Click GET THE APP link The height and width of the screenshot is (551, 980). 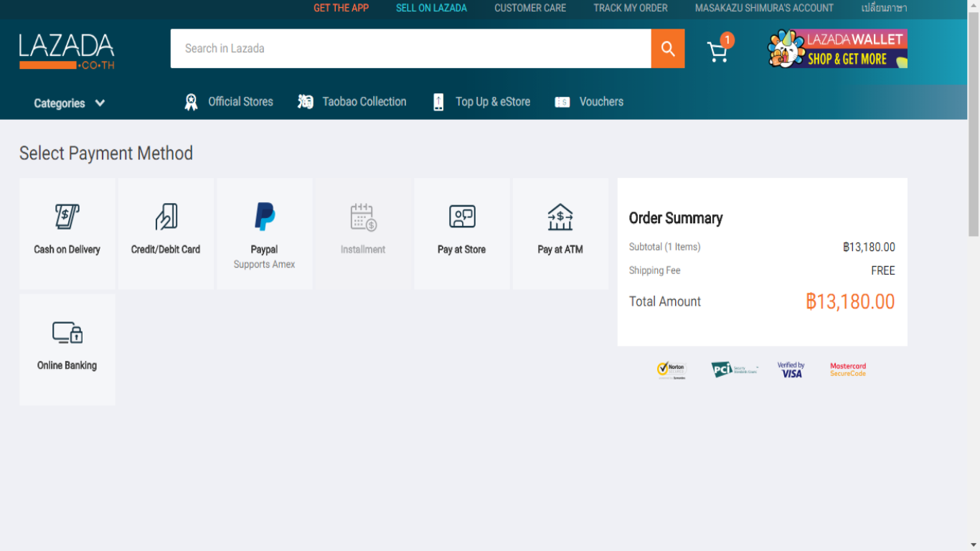tap(341, 8)
